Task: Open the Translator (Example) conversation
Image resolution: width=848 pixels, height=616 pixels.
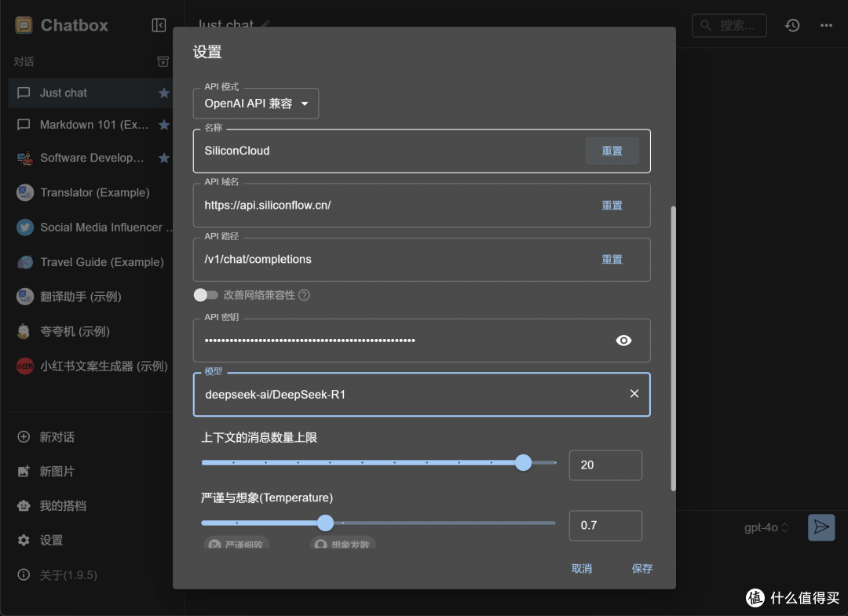Action: 90,192
